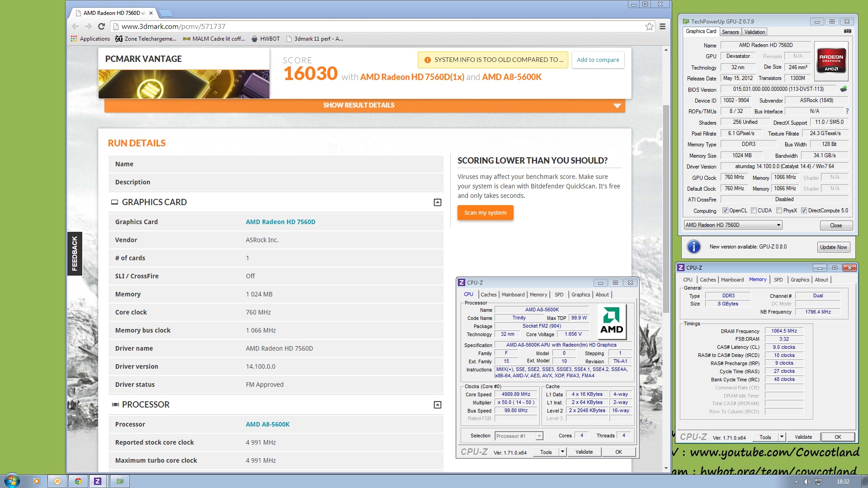
Task: Click the warning icon in system info notice
Action: click(x=427, y=60)
